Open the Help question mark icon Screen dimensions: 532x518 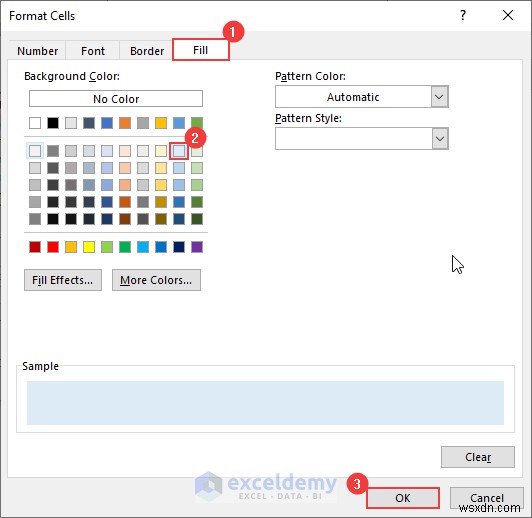tap(463, 15)
